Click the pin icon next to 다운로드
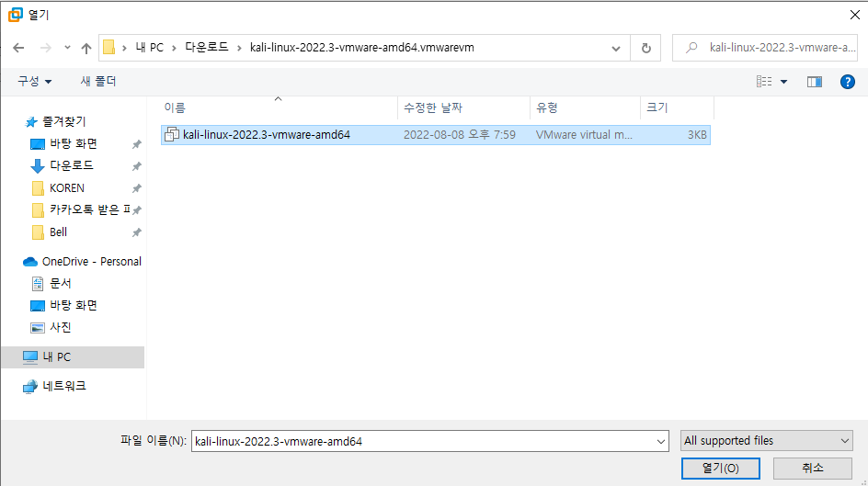 click(x=137, y=166)
